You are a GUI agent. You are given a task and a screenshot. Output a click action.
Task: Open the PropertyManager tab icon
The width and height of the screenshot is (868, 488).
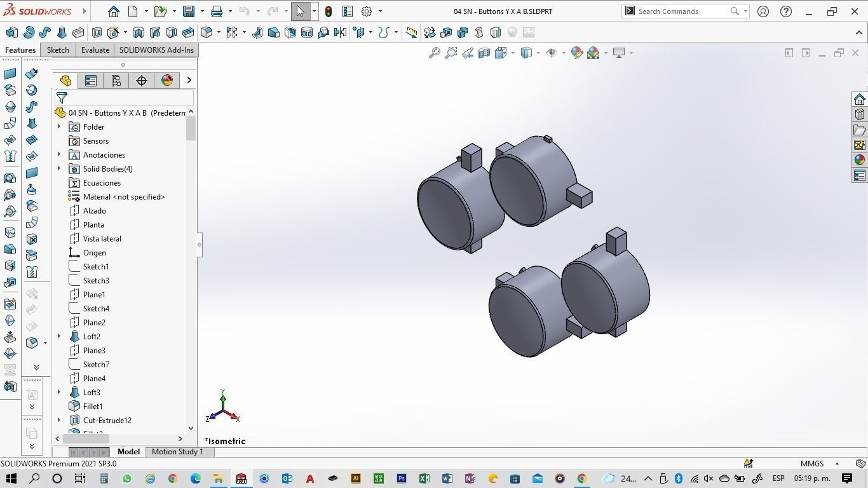(90, 80)
